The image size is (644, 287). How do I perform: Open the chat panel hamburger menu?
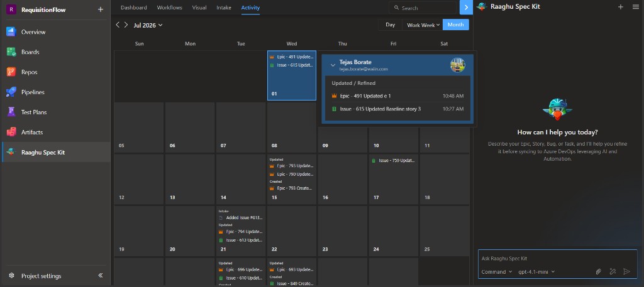click(x=636, y=7)
